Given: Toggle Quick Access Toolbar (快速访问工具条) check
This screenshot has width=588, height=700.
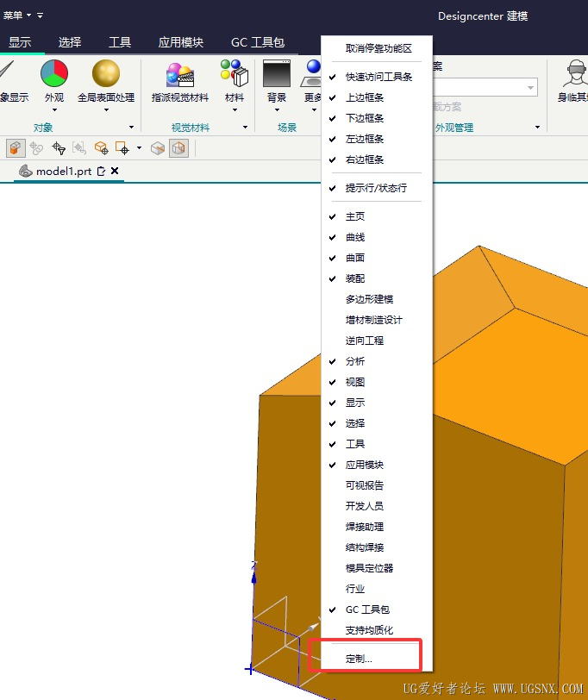Looking at the screenshot, I should coord(332,78).
